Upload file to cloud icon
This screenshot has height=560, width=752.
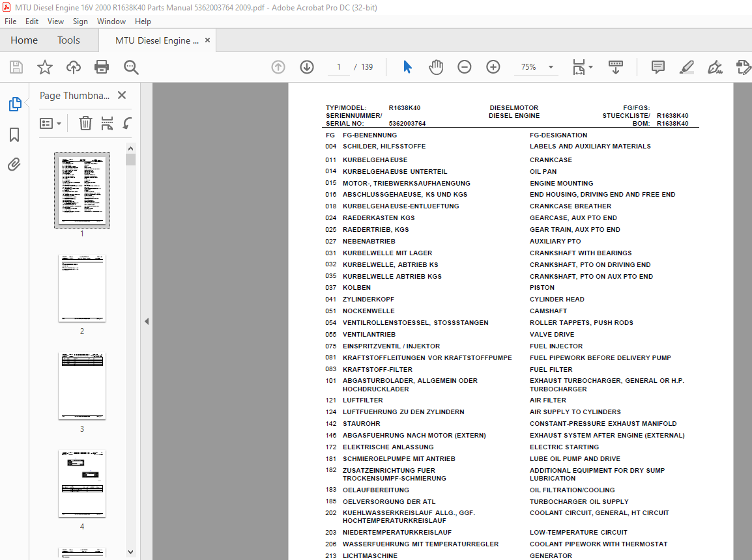click(74, 67)
